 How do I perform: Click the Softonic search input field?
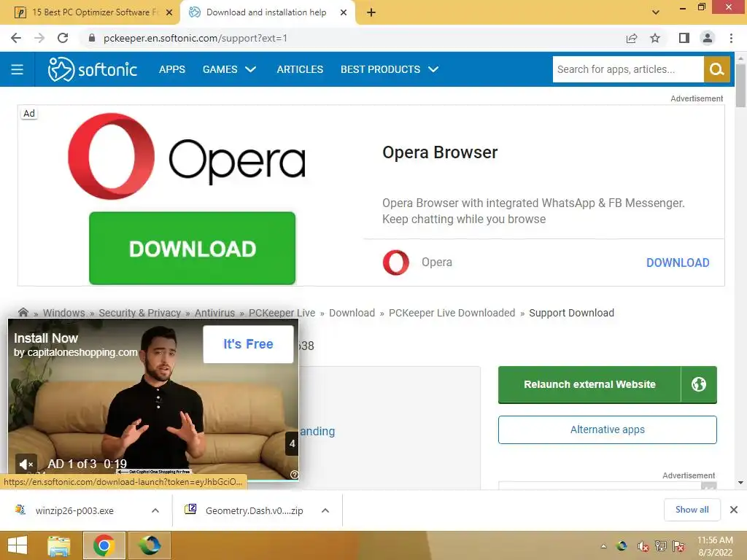(x=628, y=69)
